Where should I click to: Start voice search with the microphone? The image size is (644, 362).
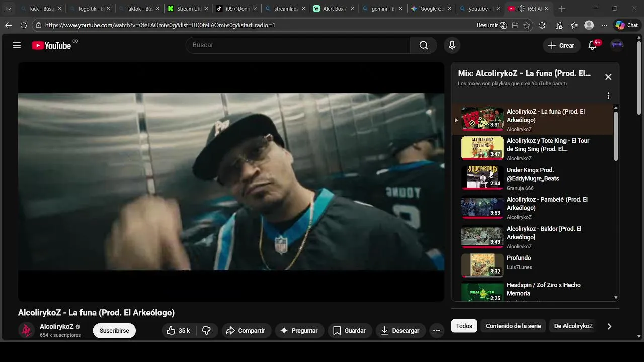[x=452, y=45]
